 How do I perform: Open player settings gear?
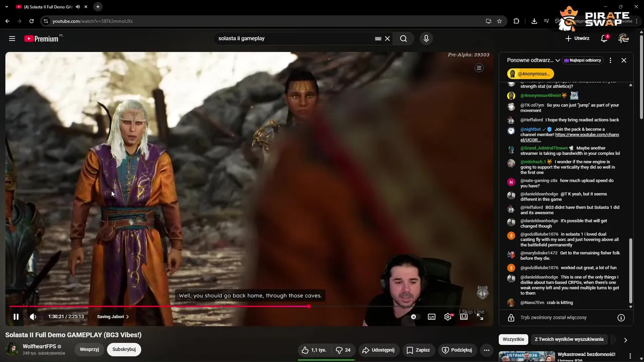point(448,317)
